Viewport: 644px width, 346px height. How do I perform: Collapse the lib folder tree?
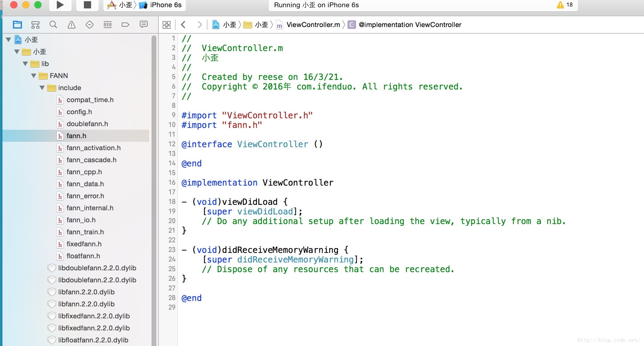pyautogui.click(x=25, y=64)
